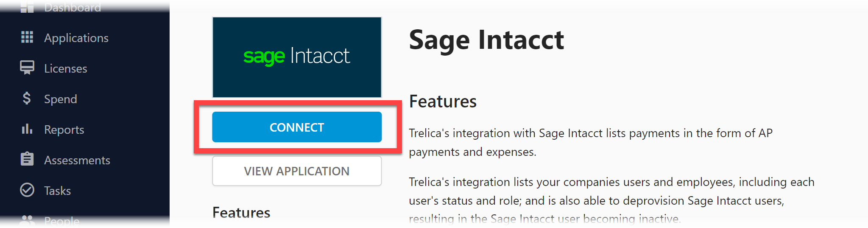Click the Dashboard icon in sidebar
868x228 pixels.
tap(27, 7)
